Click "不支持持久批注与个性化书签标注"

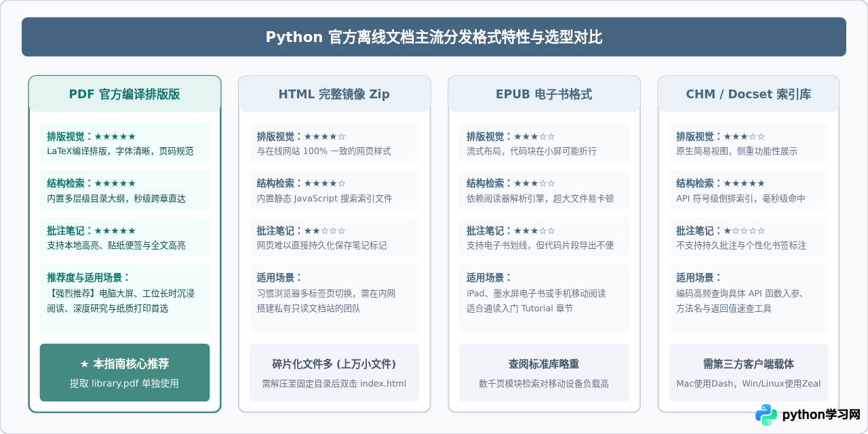click(x=741, y=245)
